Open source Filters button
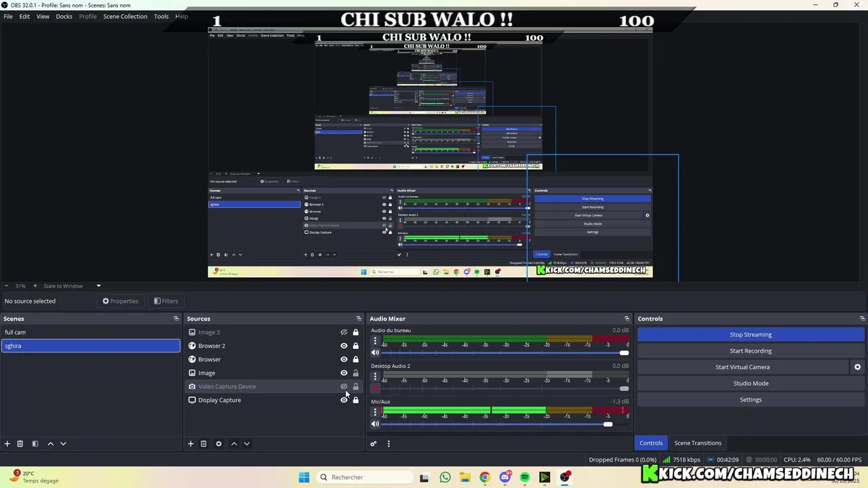The width and height of the screenshot is (868, 488). coord(166,301)
